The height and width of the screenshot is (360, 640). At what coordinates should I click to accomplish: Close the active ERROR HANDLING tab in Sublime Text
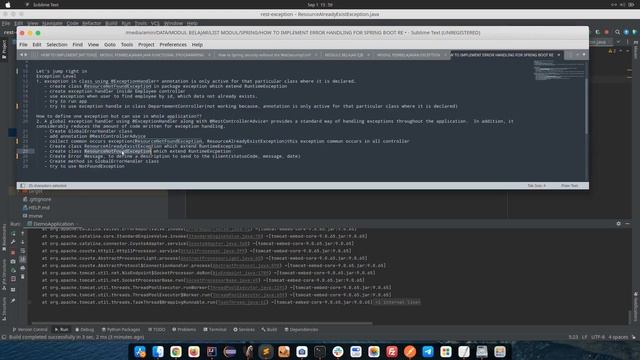(559, 55)
